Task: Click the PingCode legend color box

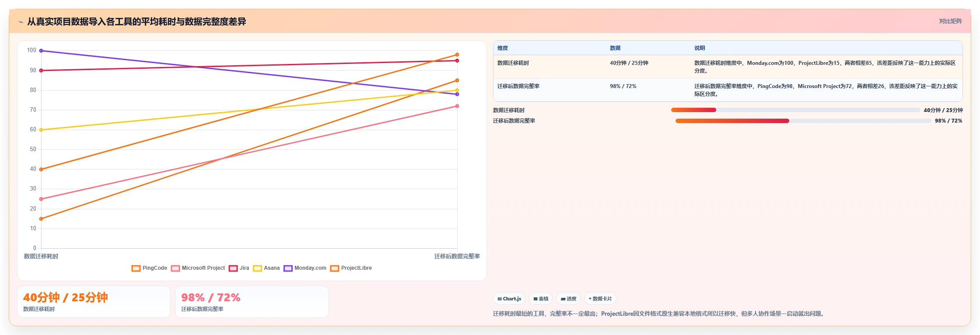Action: pos(136,268)
